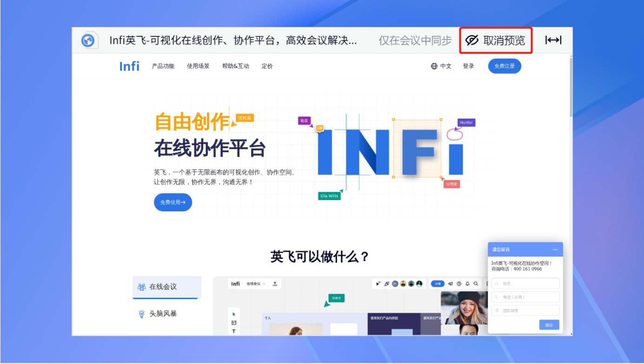Click the lightbulb icon for 头脑风暴
Screen dimensions: 644x364
coord(141,314)
